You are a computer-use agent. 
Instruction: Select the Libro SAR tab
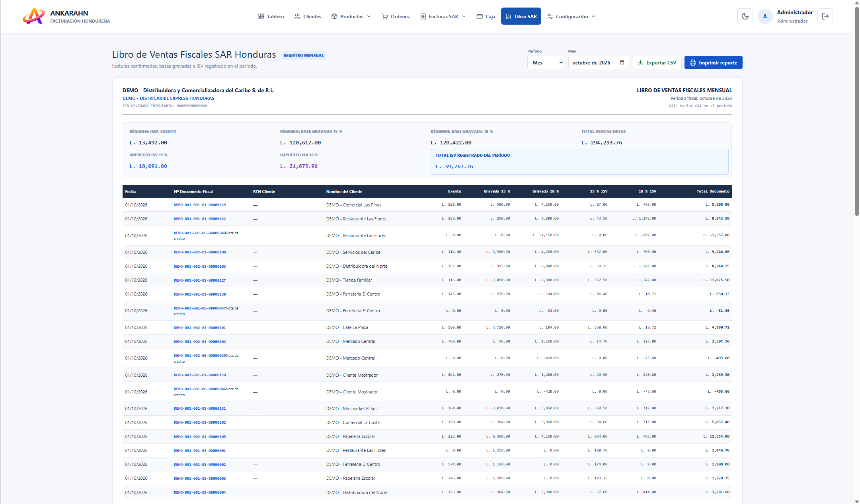point(521,16)
